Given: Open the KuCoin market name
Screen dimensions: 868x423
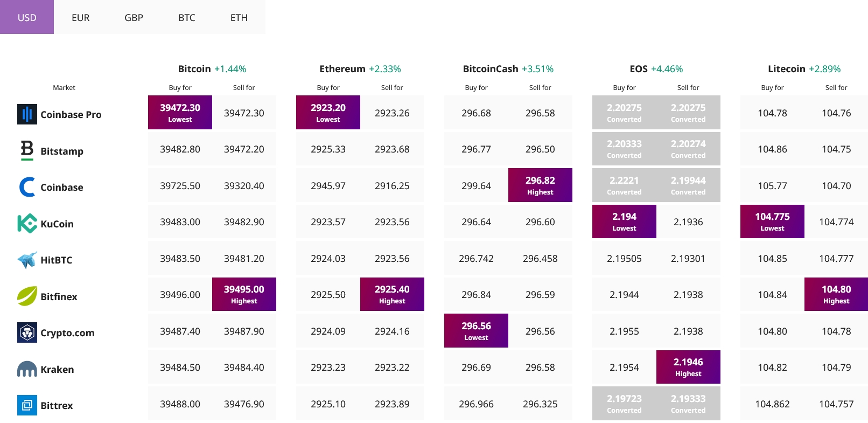Looking at the screenshot, I should click(57, 224).
